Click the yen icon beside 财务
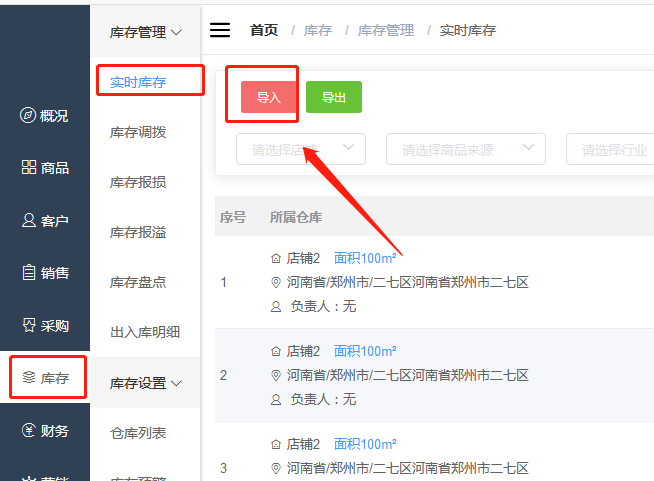654x481 pixels. coord(28,430)
